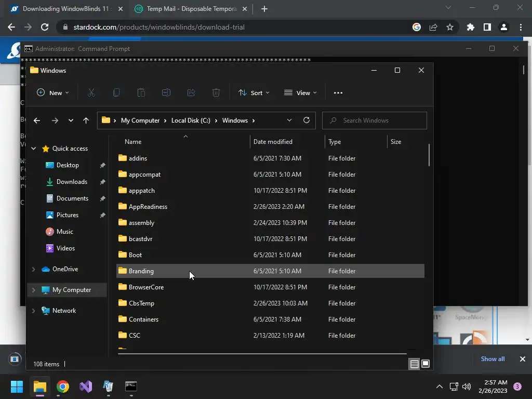This screenshot has width=532, height=399.
Task: Expand the My Computer tree node
Action: click(34, 290)
